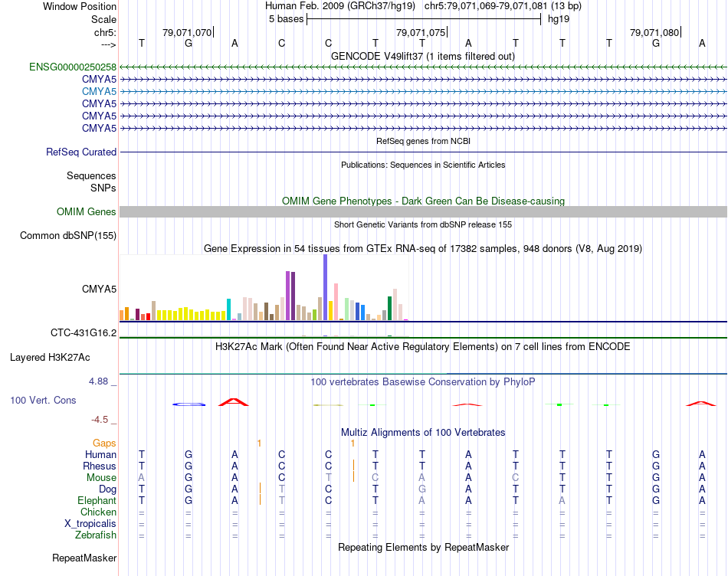Click the Layered H3K27Ac track label
728x576 pixels.
coord(50,358)
